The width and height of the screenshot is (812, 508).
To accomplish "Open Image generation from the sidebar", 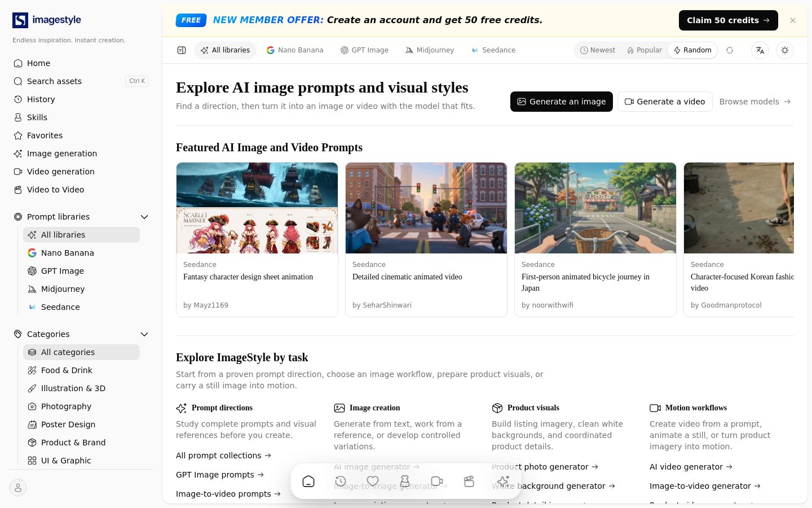I will 81,154.
